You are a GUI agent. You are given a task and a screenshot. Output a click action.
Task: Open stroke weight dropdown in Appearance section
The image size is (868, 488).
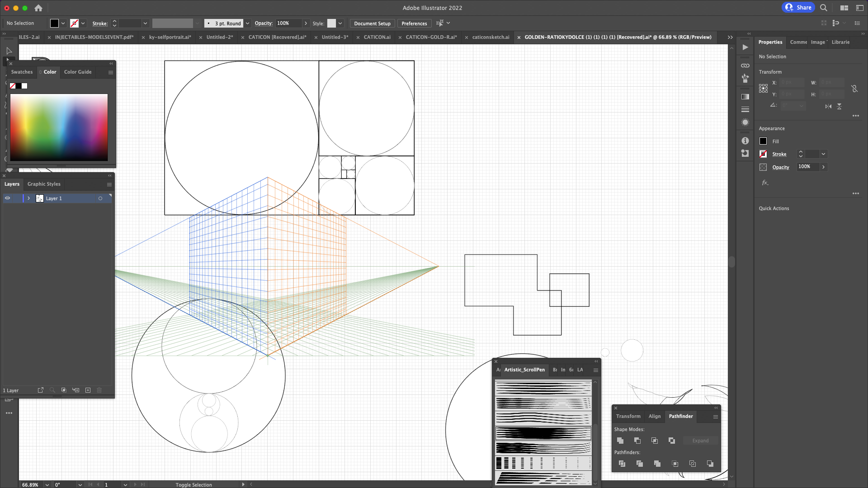click(x=823, y=154)
